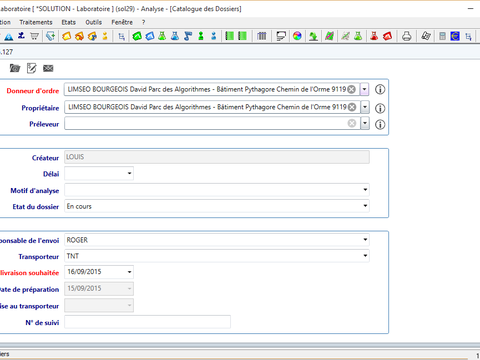
Task: Click the Préleveur text field
Action: click(212, 123)
